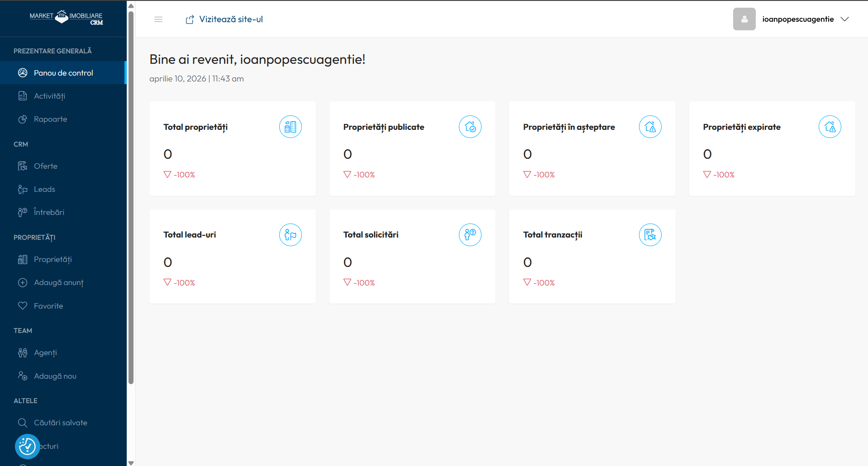Click the Proprietăți publicate house icon
This screenshot has width=868, height=466.
[470, 127]
